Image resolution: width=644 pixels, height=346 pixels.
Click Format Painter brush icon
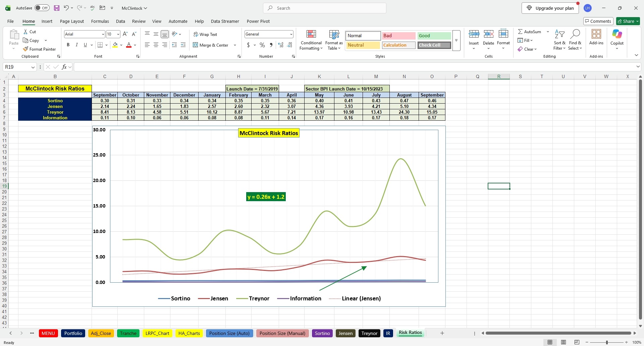click(x=25, y=49)
